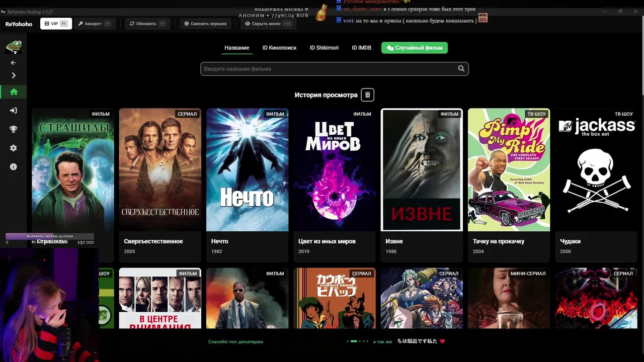Open the В центре внимания poster
This screenshot has height=362, width=644.
[x=160, y=298]
